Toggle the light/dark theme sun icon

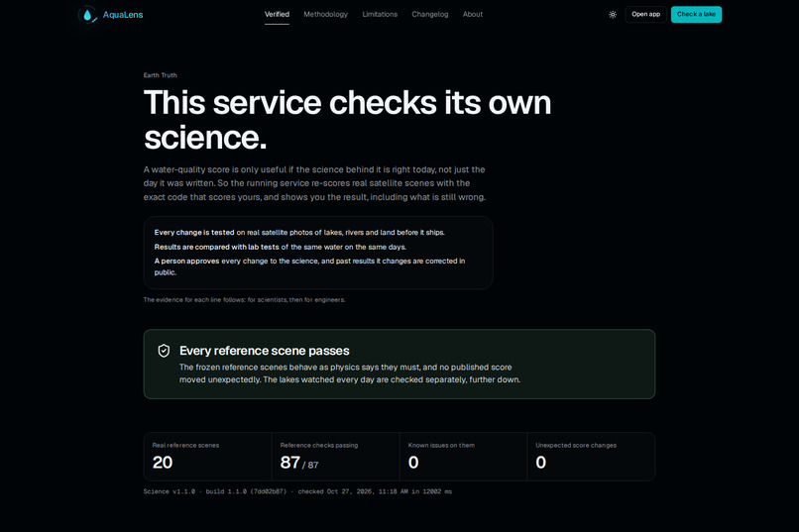pos(613,15)
